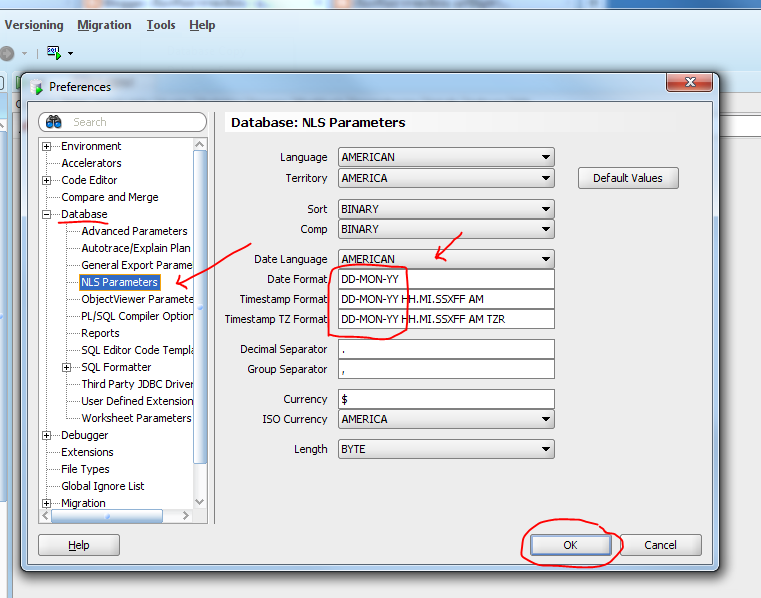Viewport: 761px width, 598px height.
Task: Click the Date Format input field
Action: pyautogui.click(x=446, y=279)
